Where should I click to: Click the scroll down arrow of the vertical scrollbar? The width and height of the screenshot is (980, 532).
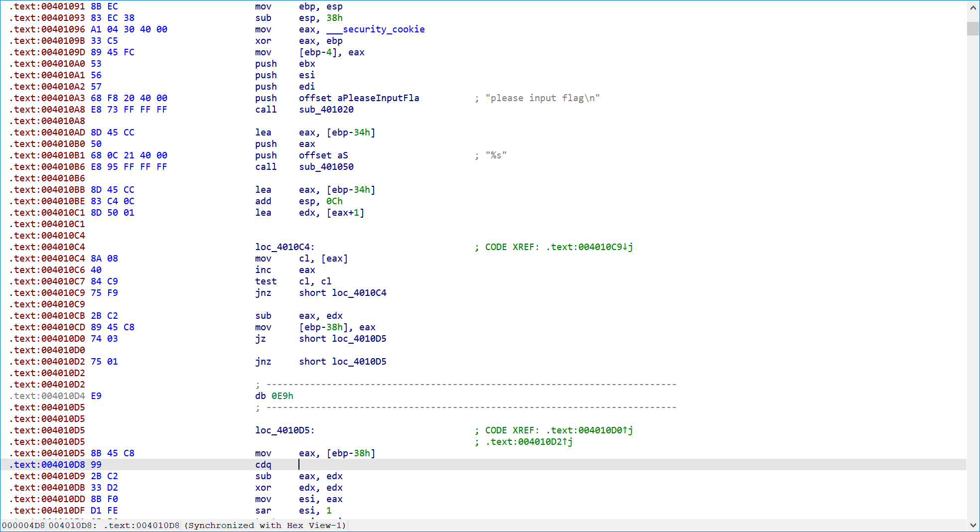(973, 525)
